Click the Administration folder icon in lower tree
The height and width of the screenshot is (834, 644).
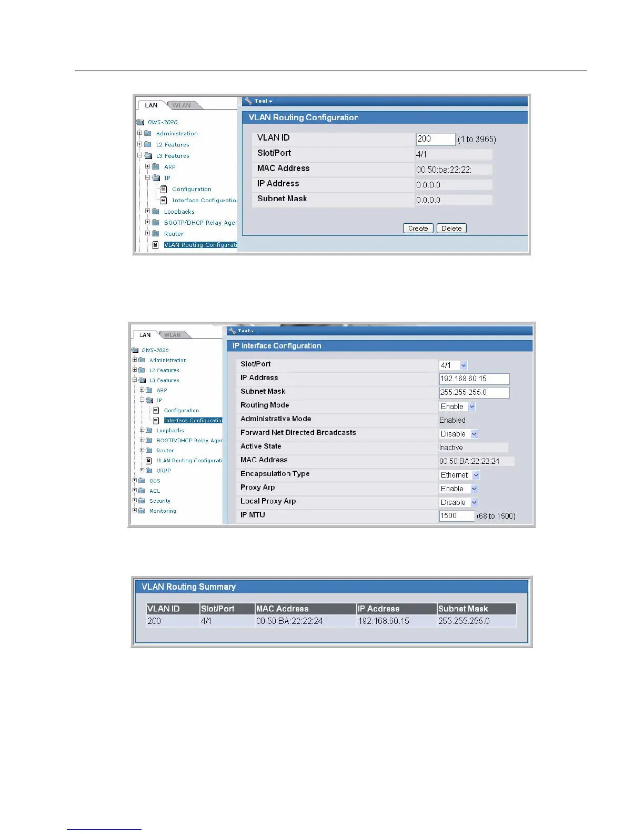(x=142, y=360)
